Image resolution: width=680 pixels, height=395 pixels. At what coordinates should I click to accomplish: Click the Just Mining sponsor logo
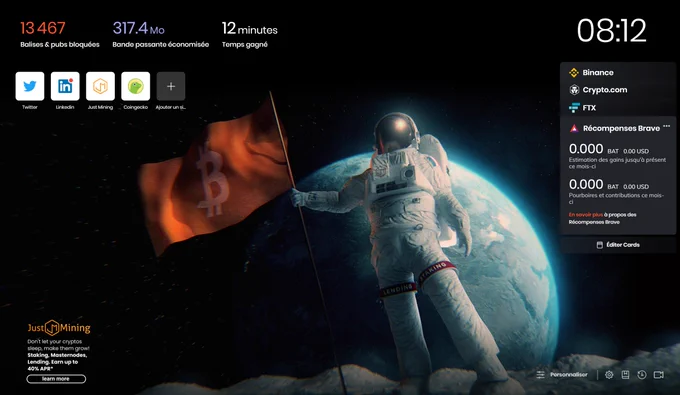click(59, 328)
